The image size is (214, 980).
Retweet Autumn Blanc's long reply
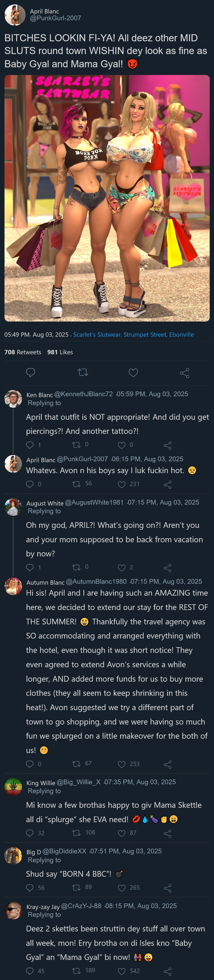pyautogui.click(x=76, y=764)
